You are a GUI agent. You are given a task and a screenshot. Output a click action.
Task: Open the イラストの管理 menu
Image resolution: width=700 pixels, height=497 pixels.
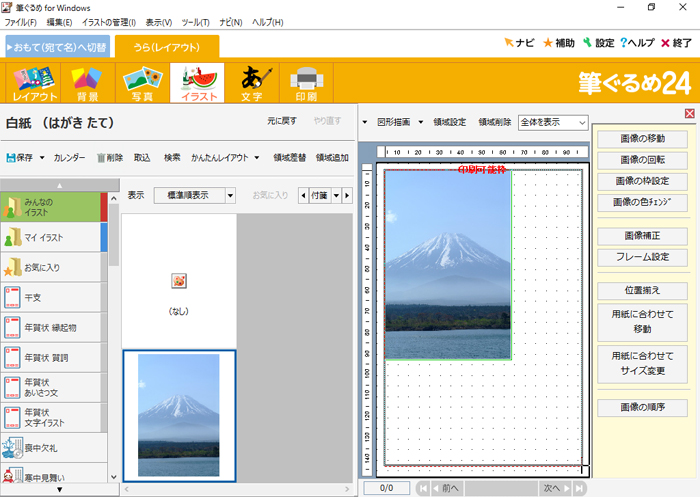click(x=108, y=21)
